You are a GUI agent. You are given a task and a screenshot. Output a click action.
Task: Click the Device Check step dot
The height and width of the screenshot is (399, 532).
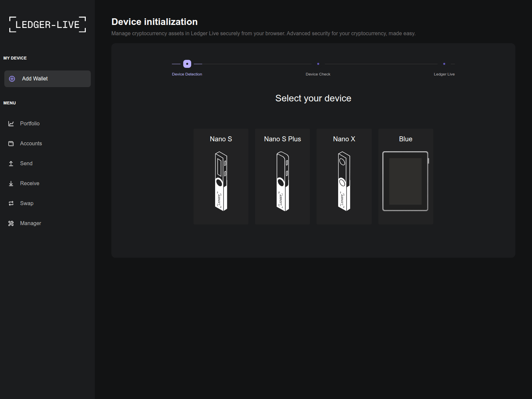click(318, 64)
